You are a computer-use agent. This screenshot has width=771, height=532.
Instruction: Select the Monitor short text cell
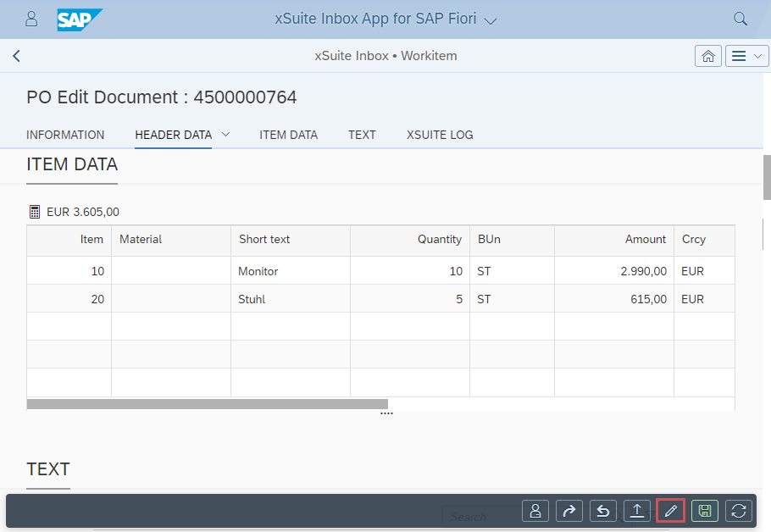(258, 271)
